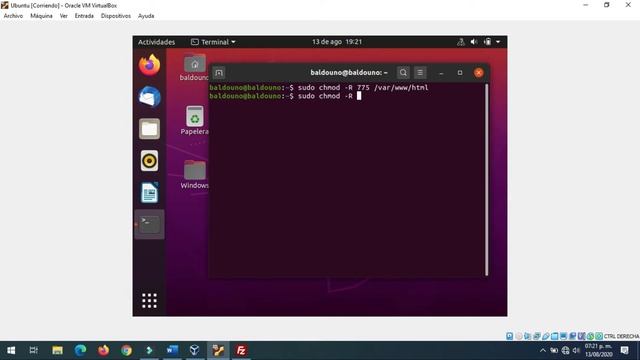This screenshot has width=640, height=360.
Task: Open the Entrada menu in VirtualBox
Action: 84,16
